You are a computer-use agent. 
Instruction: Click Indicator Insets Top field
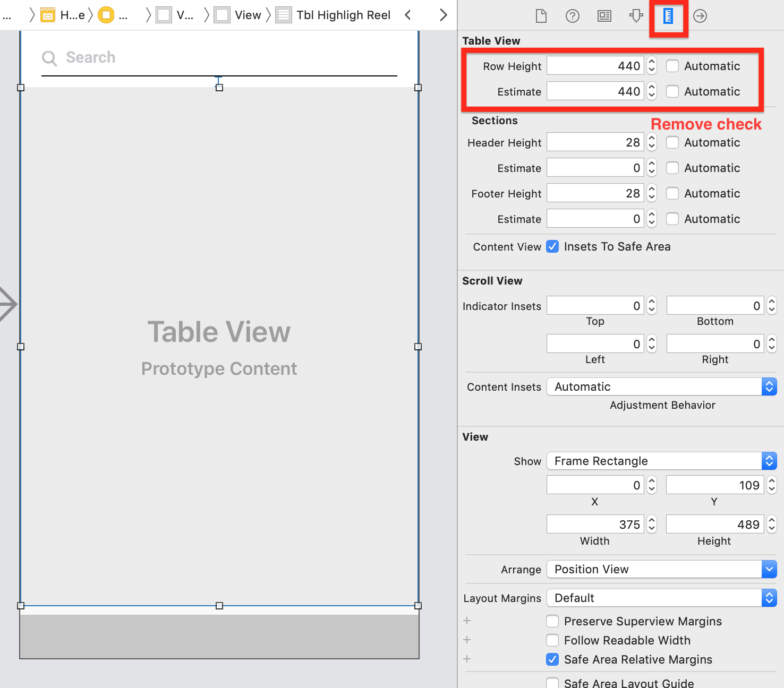(595, 306)
